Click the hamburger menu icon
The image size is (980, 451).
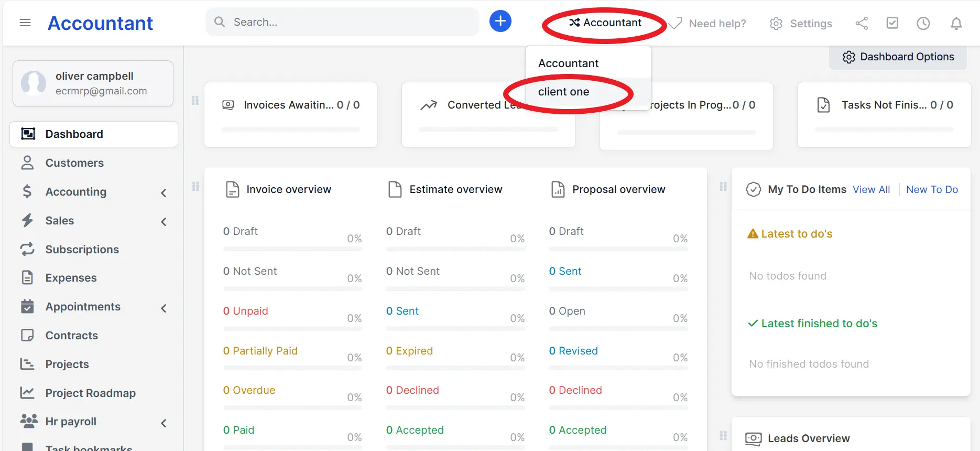coord(25,23)
